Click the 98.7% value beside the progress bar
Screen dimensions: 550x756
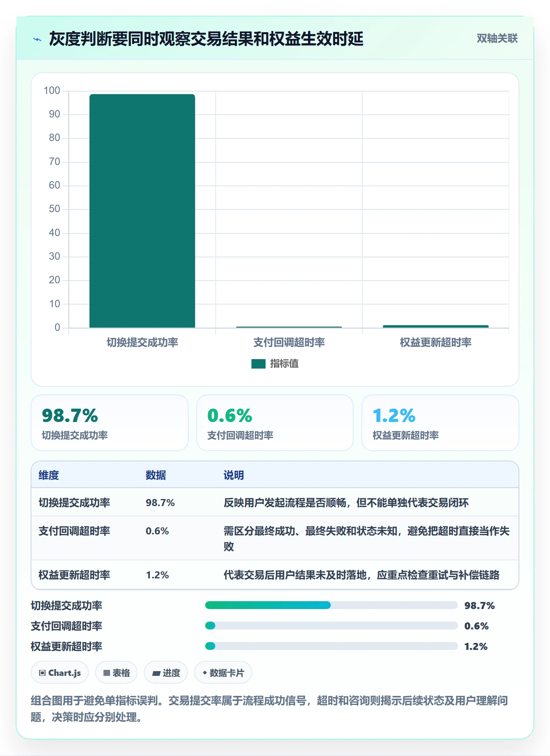click(479, 606)
